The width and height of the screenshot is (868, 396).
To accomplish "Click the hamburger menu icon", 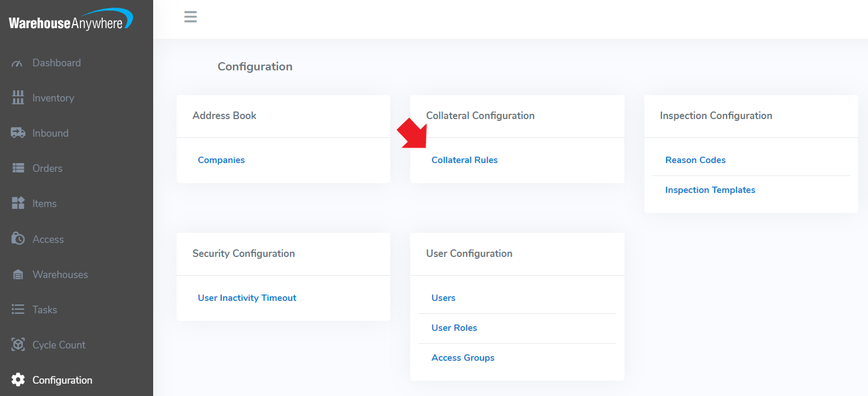I will 190,16.
